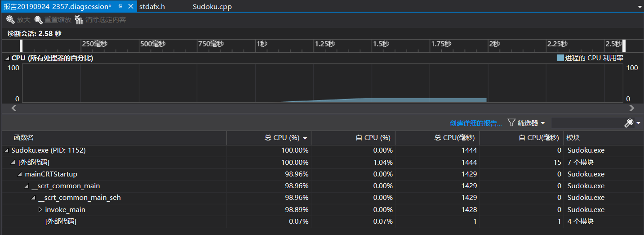Select the mainCRTStartup function row
The width and height of the screenshot is (644, 235).
point(322,174)
